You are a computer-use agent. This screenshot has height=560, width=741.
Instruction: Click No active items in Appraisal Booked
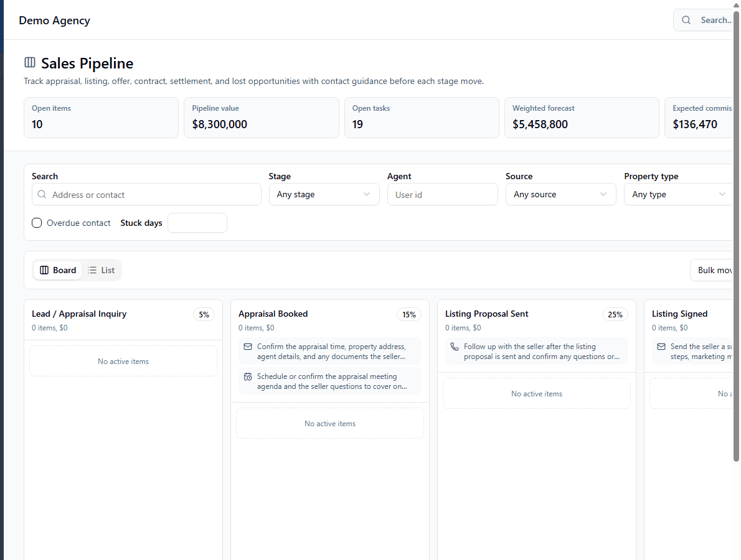pyautogui.click(x=330, y=424)
